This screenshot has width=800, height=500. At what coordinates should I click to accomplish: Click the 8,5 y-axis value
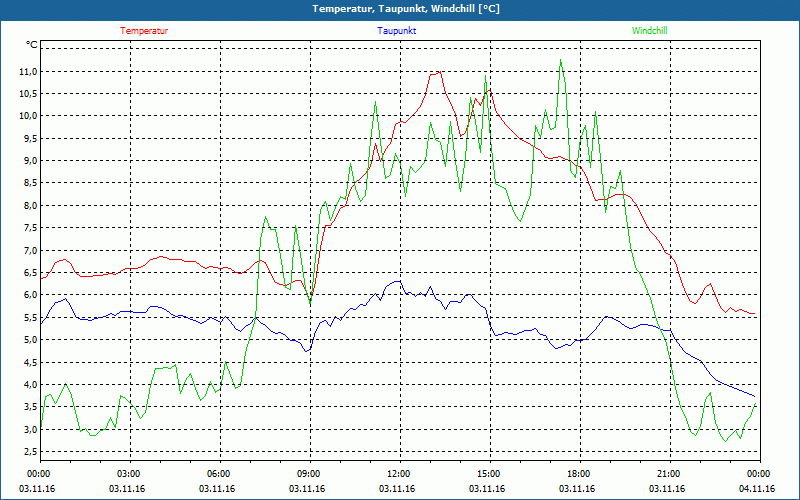pos(29,183)
